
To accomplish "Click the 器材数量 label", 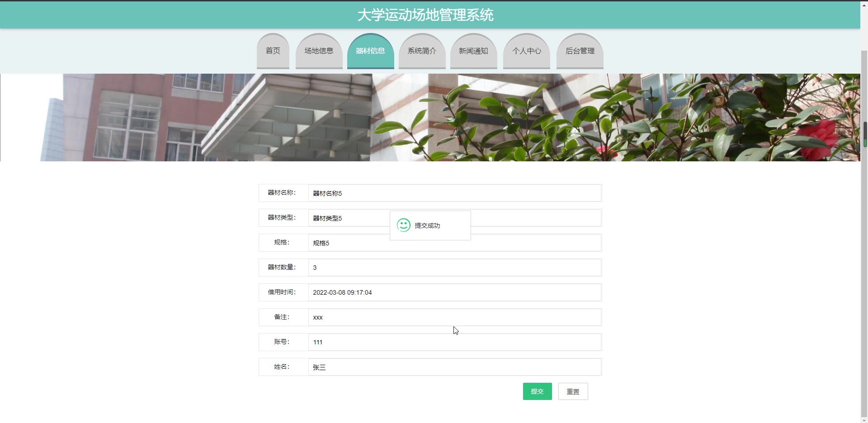I will (x=282, y=267).
